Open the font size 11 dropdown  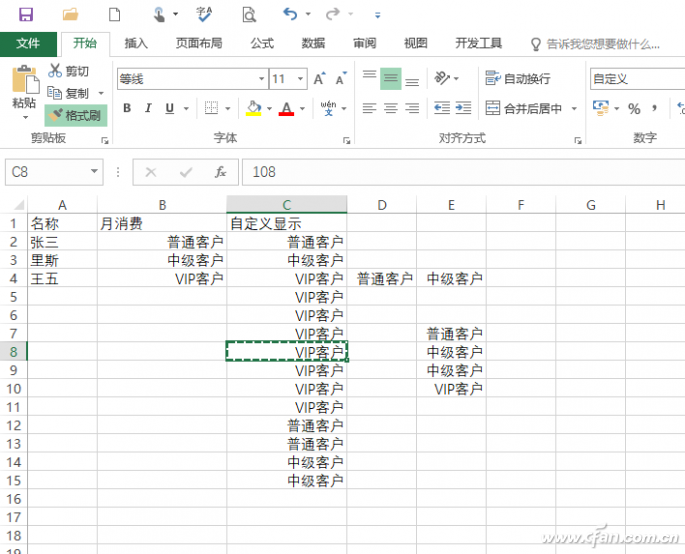(301, 79)
